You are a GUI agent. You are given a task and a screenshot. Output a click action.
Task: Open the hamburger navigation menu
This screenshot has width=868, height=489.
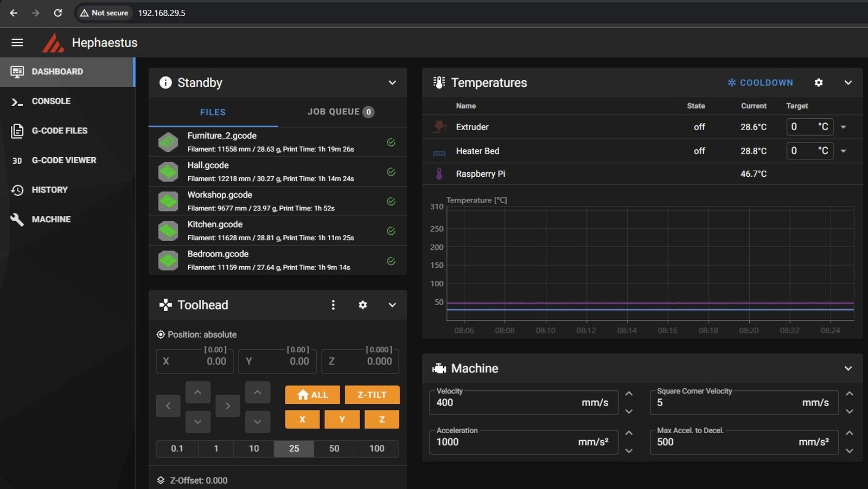[x=17, y=42]
